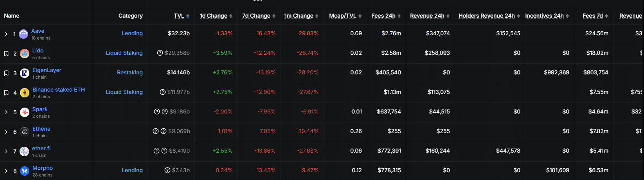Expand the Aave row
The width and height of the screenshot is (644, 180).
pos(6,34)
